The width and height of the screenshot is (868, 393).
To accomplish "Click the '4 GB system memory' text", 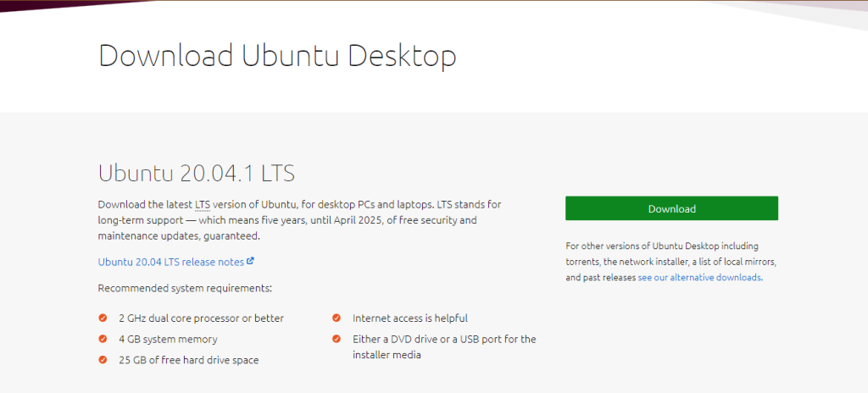I will click(169, 339).
